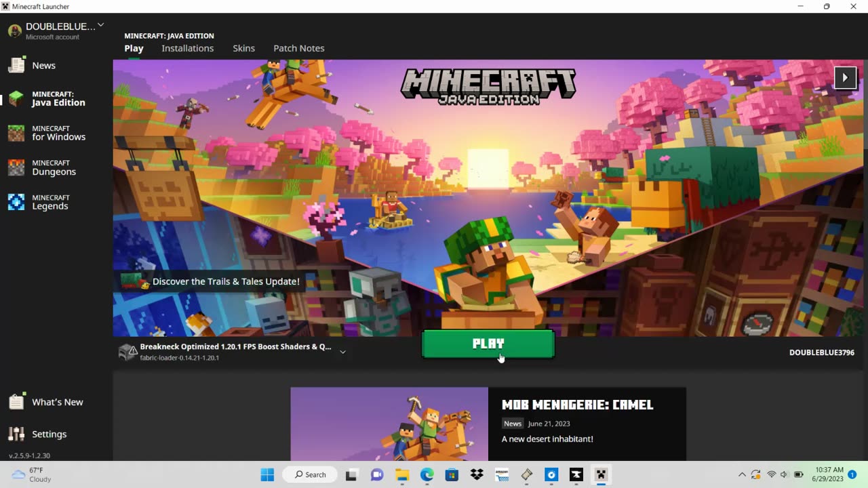Switch to the Patch Notes tab

299,48
